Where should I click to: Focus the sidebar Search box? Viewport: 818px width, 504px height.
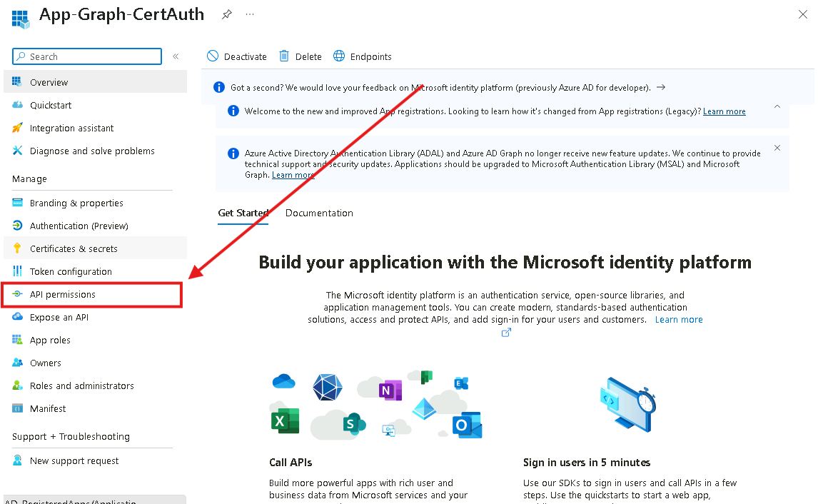pos(87,56)
